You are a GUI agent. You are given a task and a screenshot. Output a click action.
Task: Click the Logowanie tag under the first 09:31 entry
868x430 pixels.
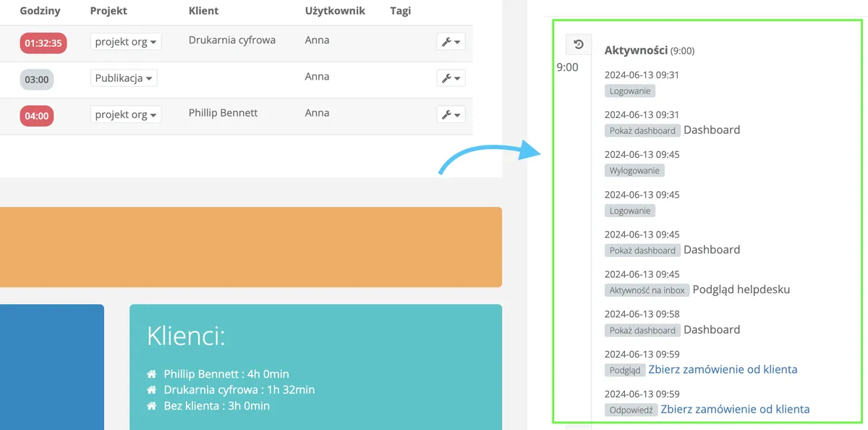pyautogui.click(x=630, y=91)
